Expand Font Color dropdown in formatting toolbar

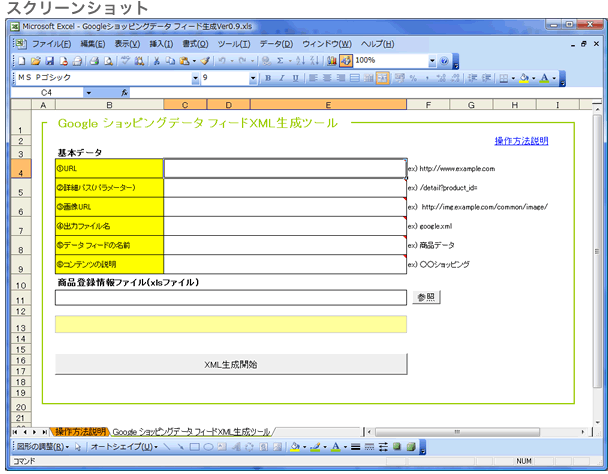(x=554, y=78)
